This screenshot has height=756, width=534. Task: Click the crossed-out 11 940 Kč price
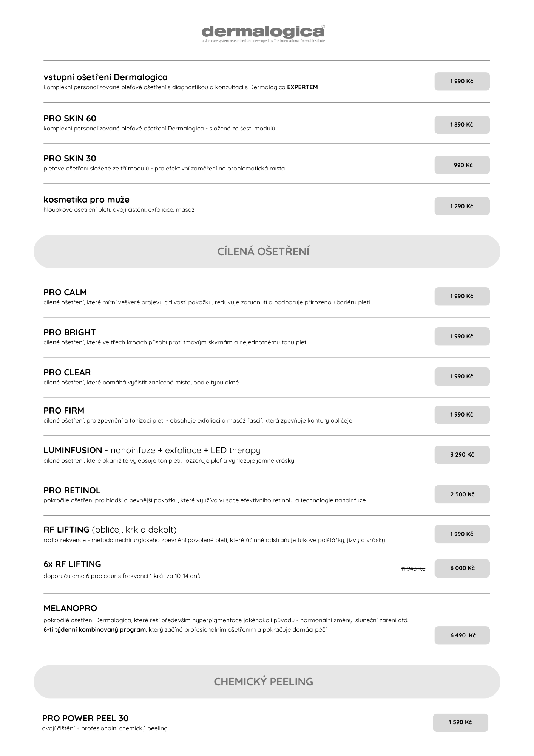point(413,569)
